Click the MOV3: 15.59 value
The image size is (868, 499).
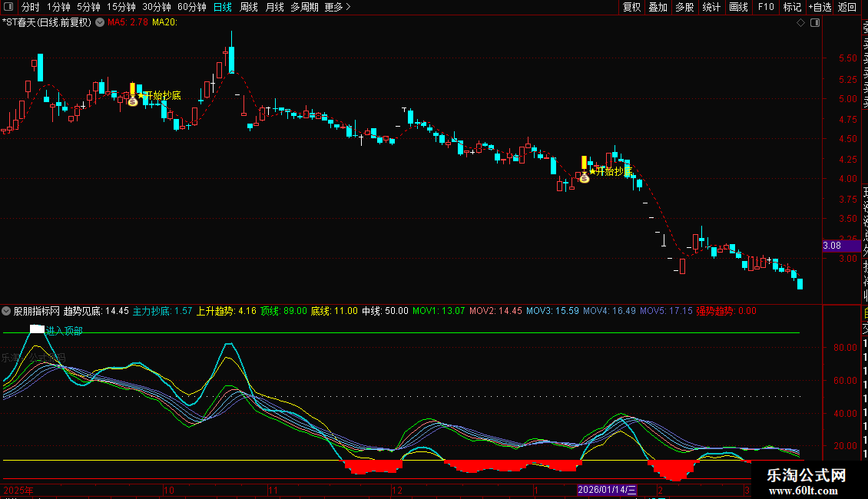pos(552,311)
